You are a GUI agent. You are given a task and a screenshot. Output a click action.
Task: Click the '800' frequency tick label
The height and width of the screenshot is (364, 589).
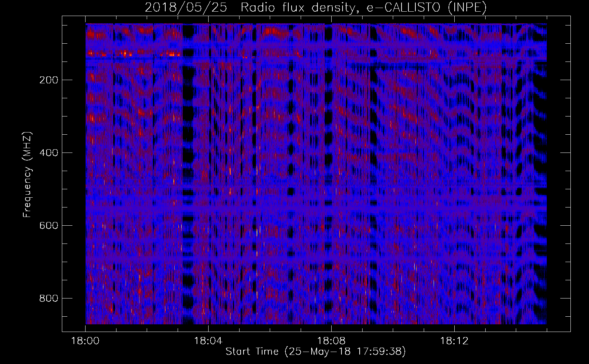coord(49,298)
